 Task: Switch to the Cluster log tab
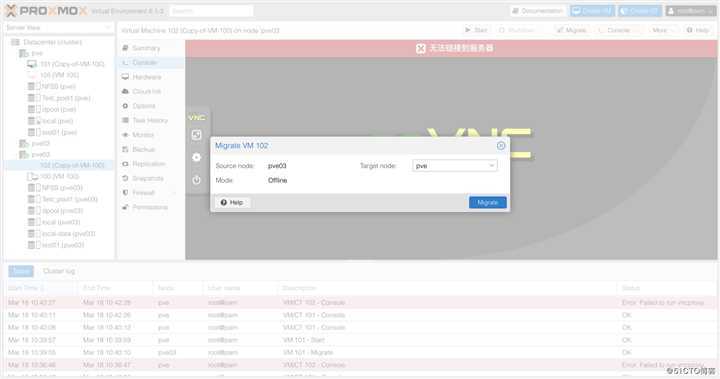pos(59,271)
